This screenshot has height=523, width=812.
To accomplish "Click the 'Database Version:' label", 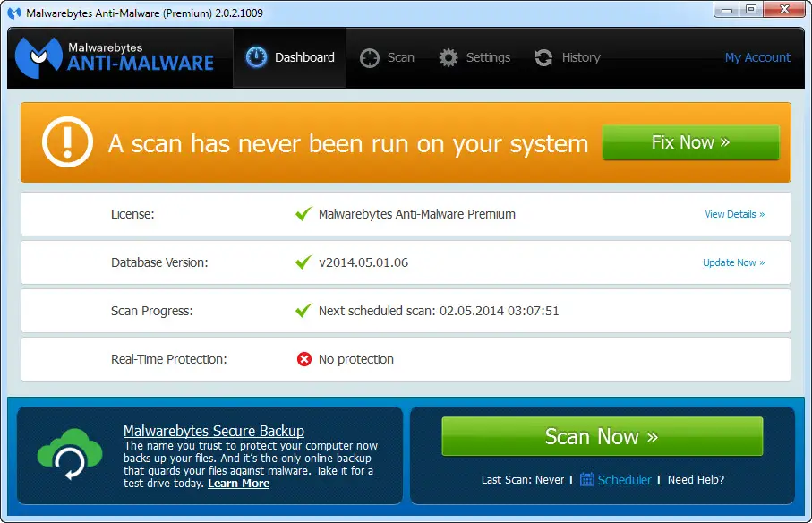I will point(159,262).
